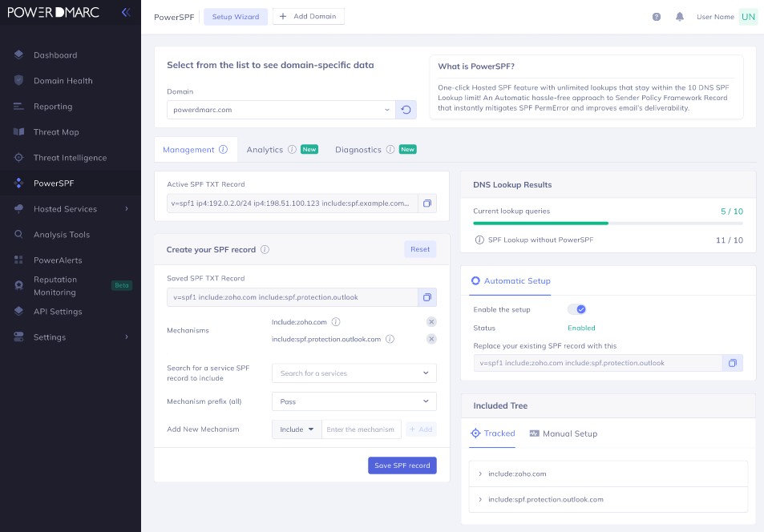Remove include:zoho.com mechanism

[431, 321]
